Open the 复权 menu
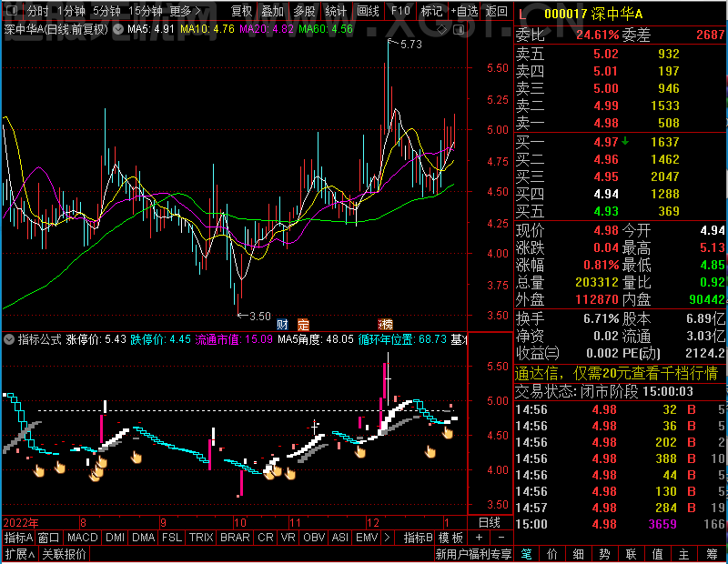This screenshot has width=728, height=564. (x=242, y=11)
